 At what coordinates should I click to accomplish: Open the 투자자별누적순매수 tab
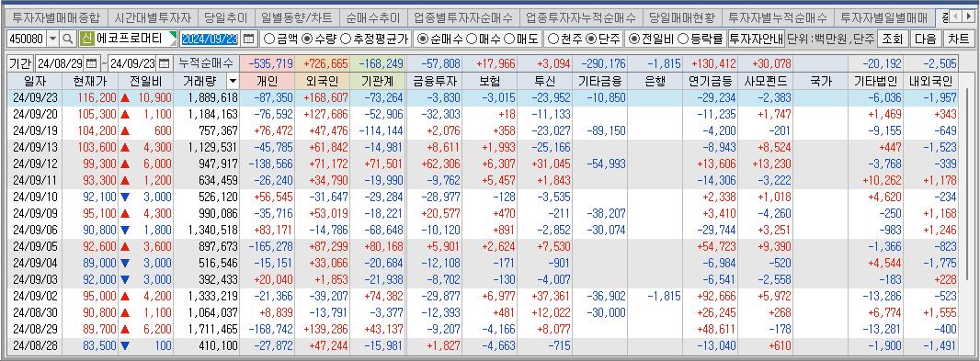778,18
